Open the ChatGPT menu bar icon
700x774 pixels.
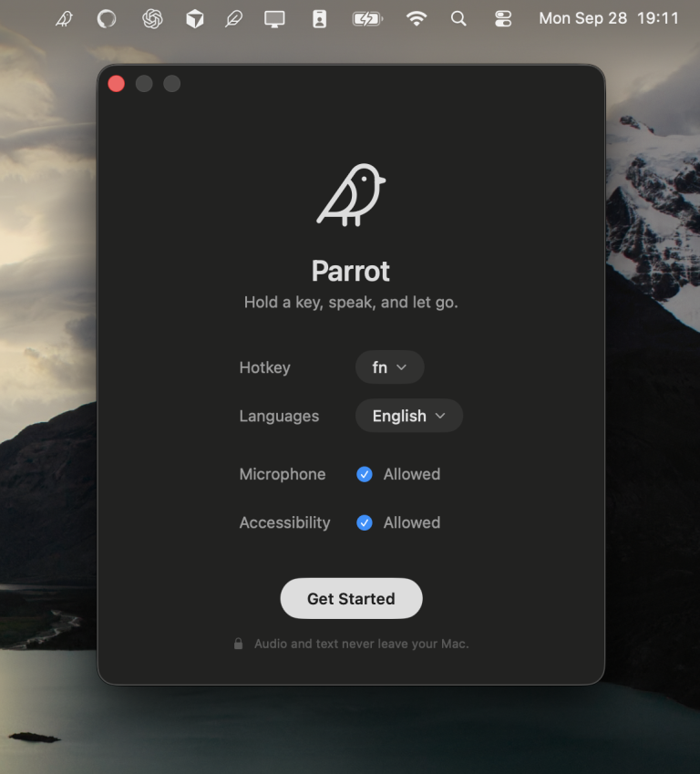tap(152, 19)
